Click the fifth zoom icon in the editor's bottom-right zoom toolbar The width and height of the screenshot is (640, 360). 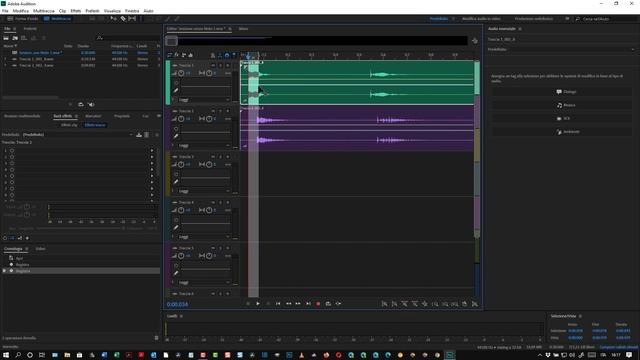point(424,304)
